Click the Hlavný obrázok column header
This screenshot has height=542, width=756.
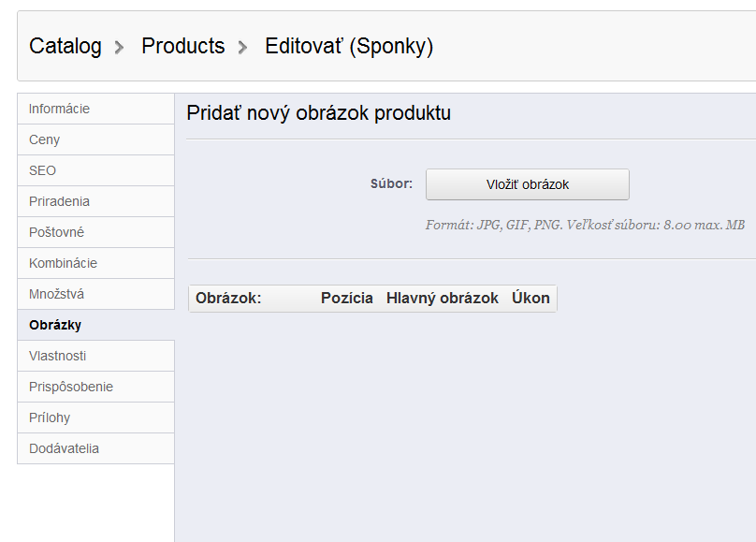tap(443, 299)
